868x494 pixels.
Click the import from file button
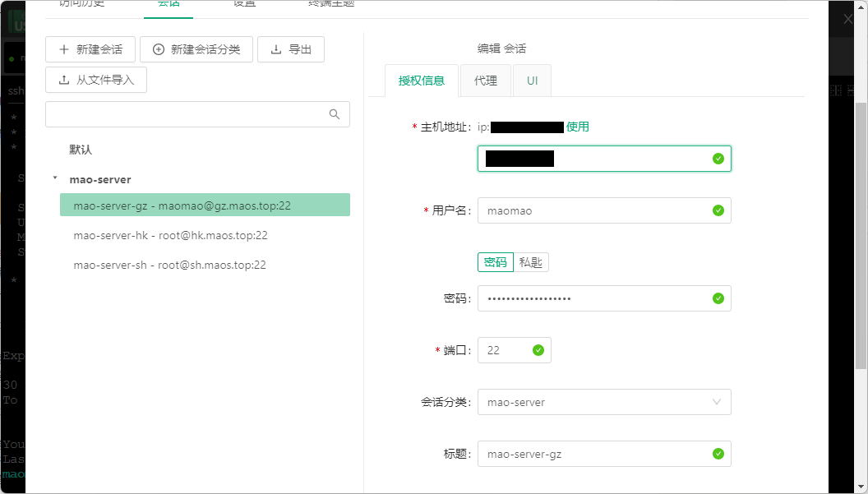click(x=96, y=80)
